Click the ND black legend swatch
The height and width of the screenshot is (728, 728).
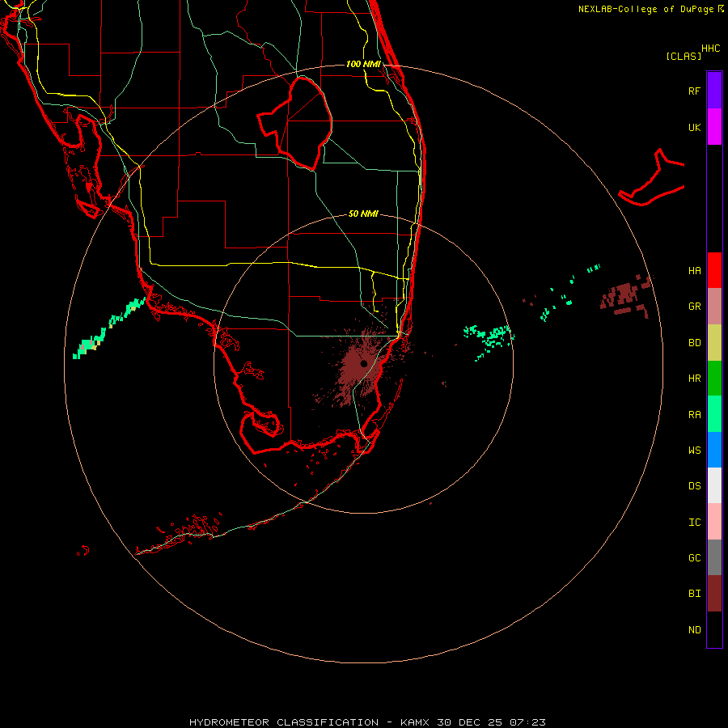[x=714, y=629]
